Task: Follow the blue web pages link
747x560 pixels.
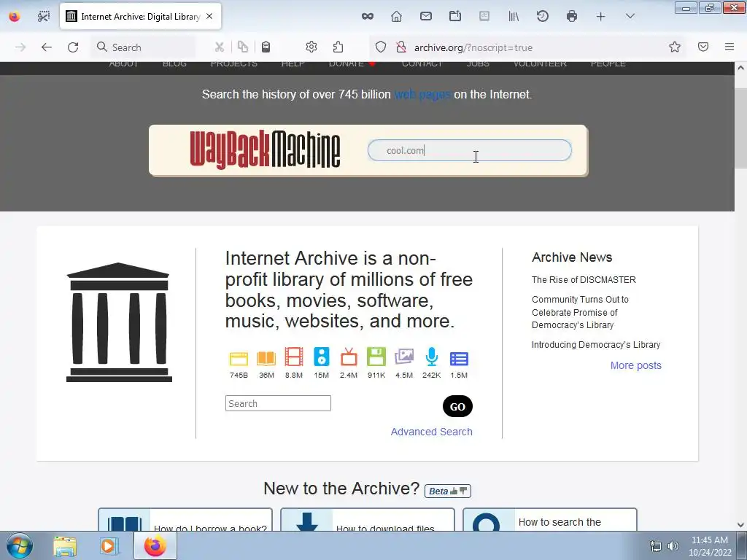Action: point(422,94)
